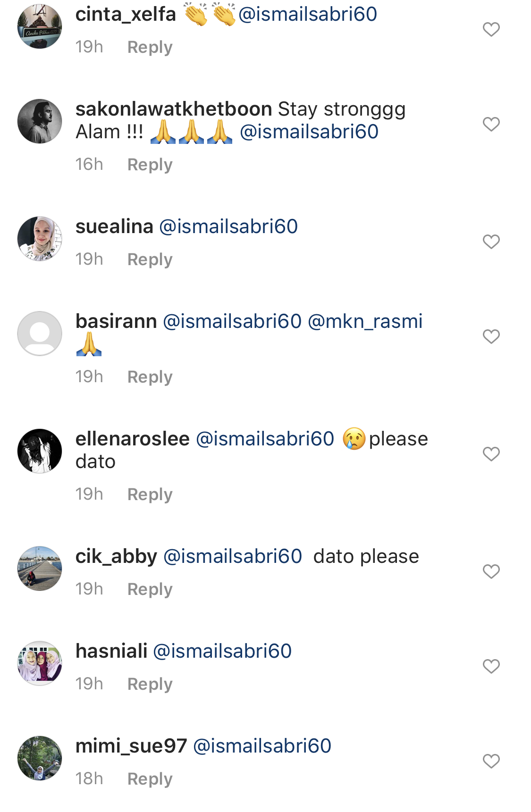The width and height of the screenshot is (531, 812).
Task: Reply to cik_abby's comment
Action: [x=150, y=589]
